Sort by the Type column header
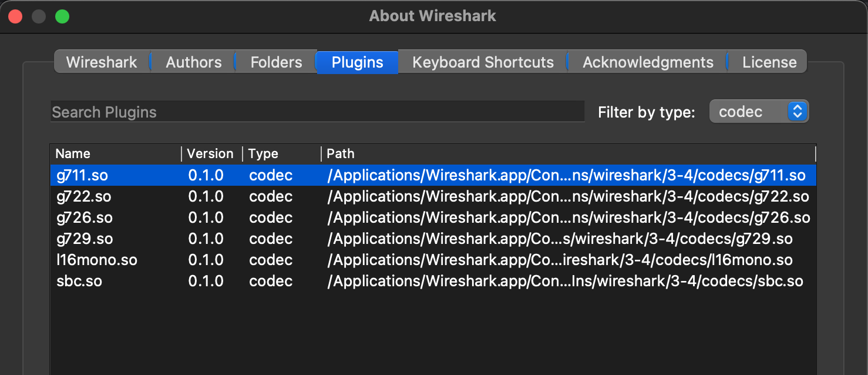 coord(281,154)
